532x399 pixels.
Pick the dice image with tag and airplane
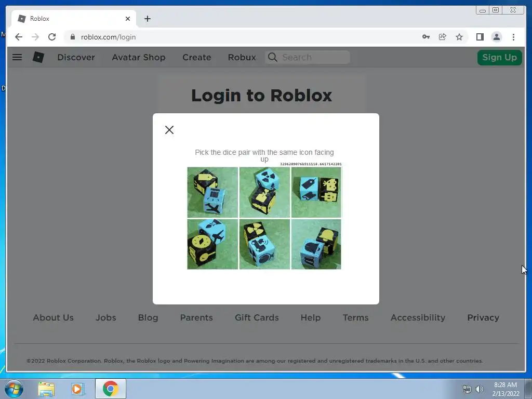pyautogui.click(x=212, y=192)
